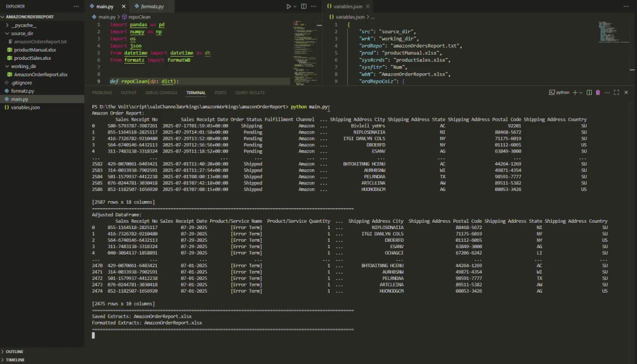Open amazonOrdersReport.txt in Explorer

click(x=40, y=41)
